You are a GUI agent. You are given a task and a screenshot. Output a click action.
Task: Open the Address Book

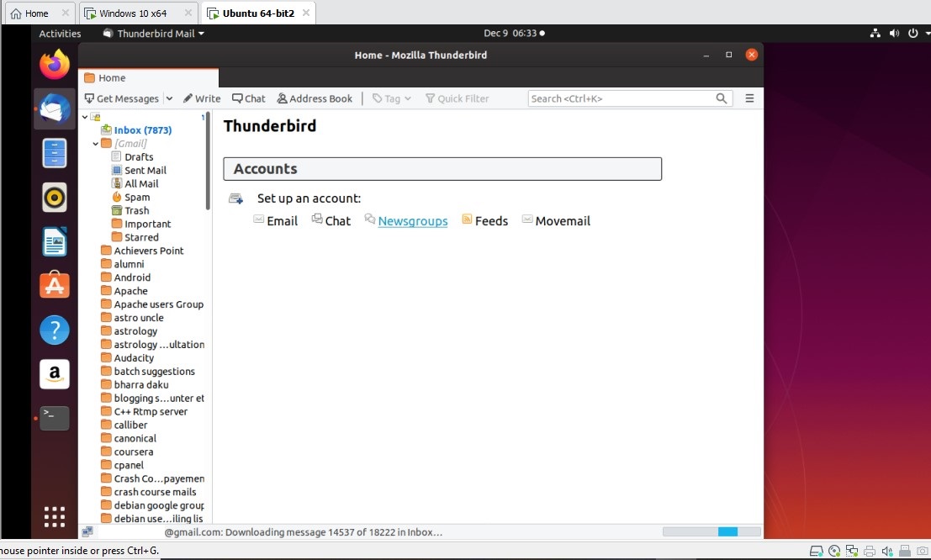[x=315, y=98]
